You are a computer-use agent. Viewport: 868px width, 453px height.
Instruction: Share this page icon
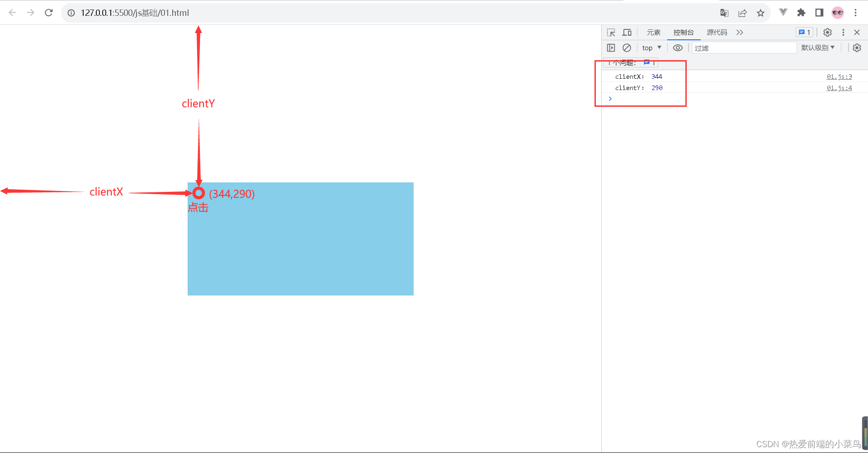(742, 13)
